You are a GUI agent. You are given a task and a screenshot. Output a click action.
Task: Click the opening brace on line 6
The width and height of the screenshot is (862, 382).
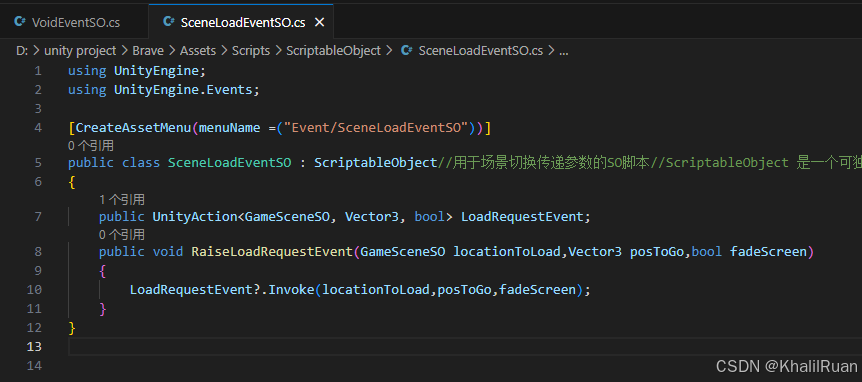pyautogui.click(x=71, y=182)
